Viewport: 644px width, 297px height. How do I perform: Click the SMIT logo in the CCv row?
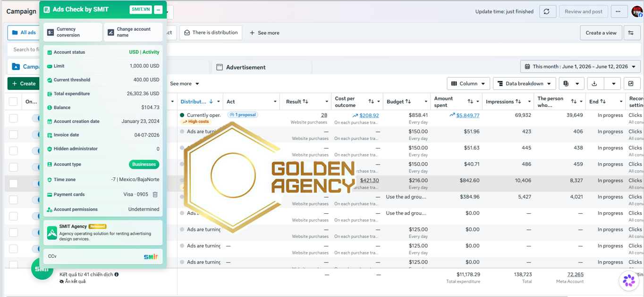tap(151, 256)
